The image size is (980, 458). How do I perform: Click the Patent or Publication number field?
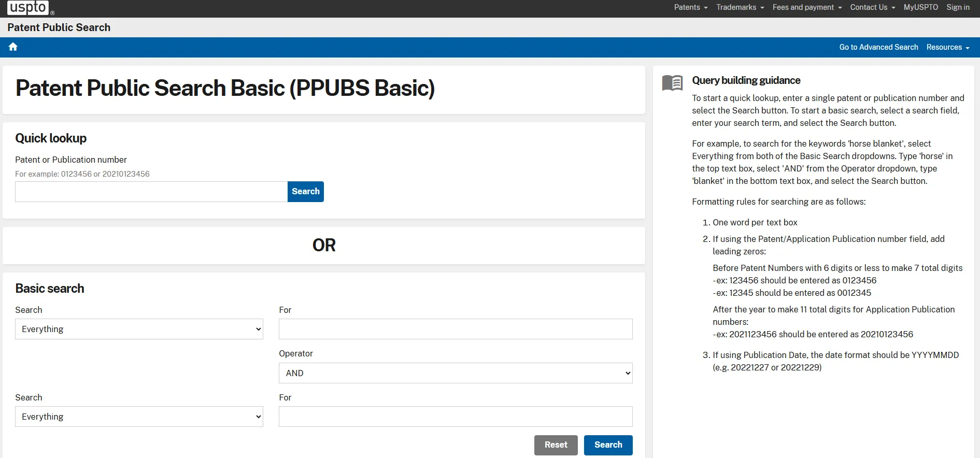151,192
